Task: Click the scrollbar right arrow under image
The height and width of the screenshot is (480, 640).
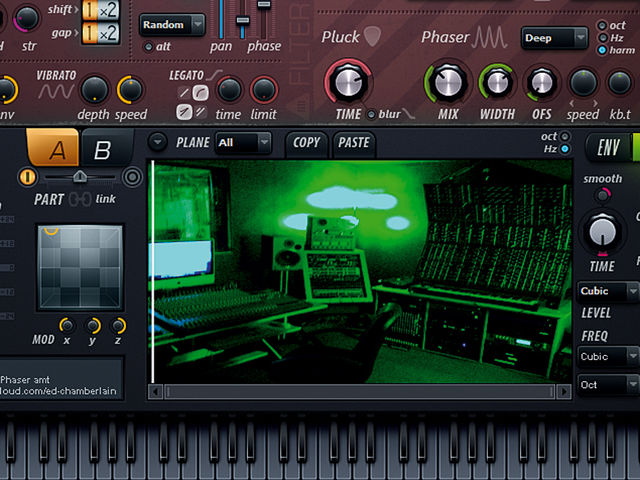Action: tap(564, 392)
